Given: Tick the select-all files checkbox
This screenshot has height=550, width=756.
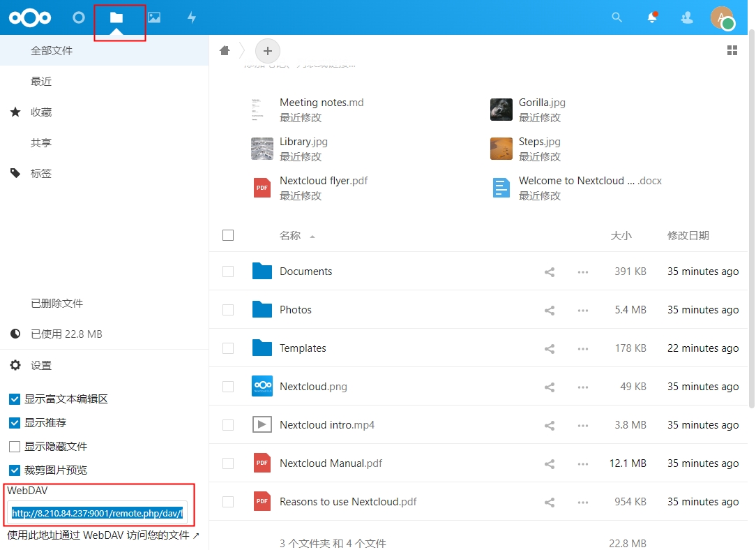Looking at the screenshot, I should (x=228, y=235).
